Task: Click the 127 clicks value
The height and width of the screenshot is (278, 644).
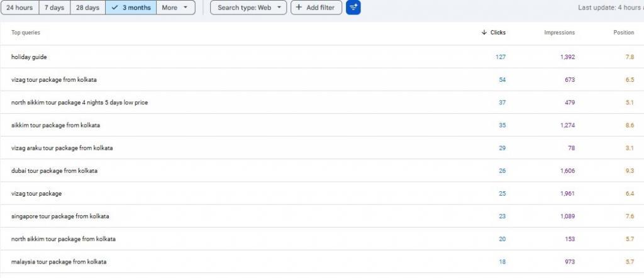Action: point(500,57)
